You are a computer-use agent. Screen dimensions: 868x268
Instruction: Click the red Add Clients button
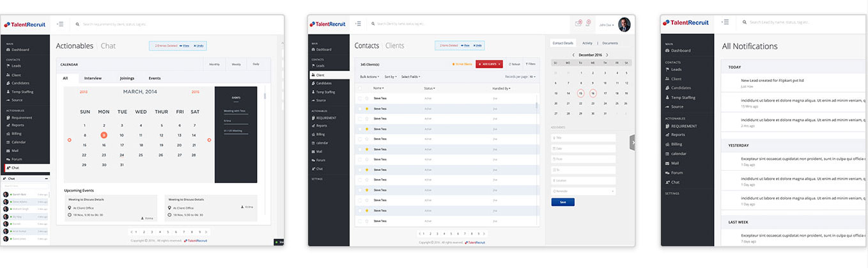[489, 64]
